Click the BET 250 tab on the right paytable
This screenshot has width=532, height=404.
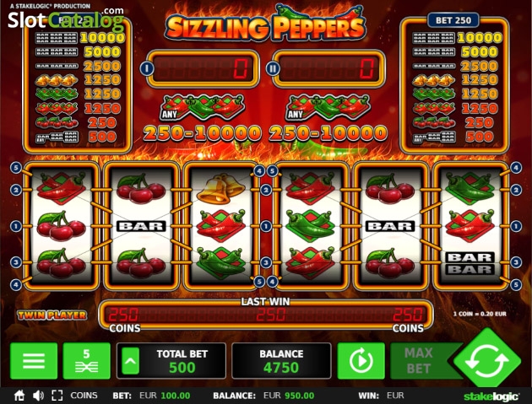point(453,20)
